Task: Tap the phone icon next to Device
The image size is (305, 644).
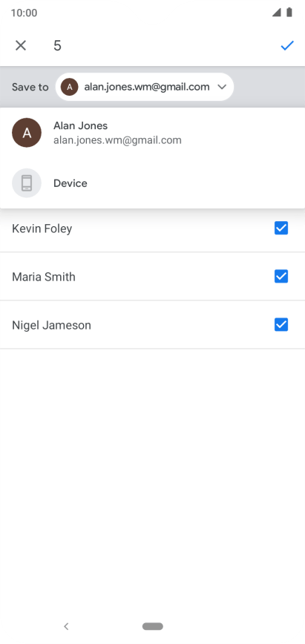Action: [x=27, y=183]
